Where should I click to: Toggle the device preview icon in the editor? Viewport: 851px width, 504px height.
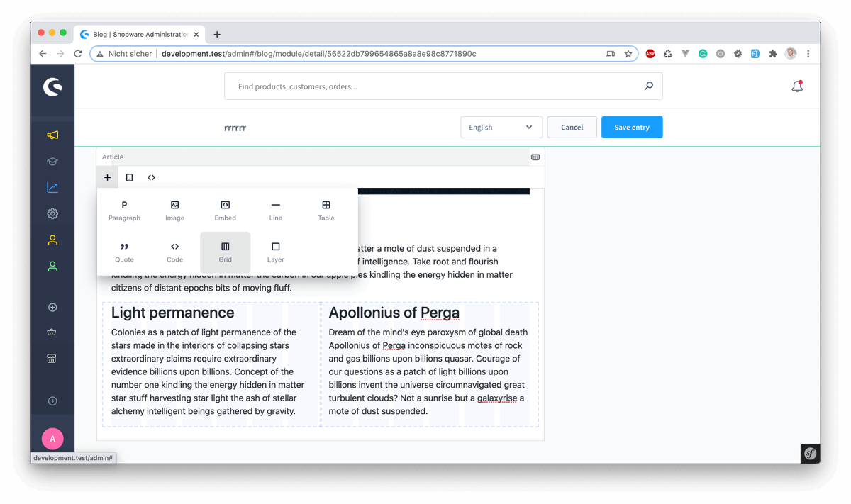click(x=129, y=177)
